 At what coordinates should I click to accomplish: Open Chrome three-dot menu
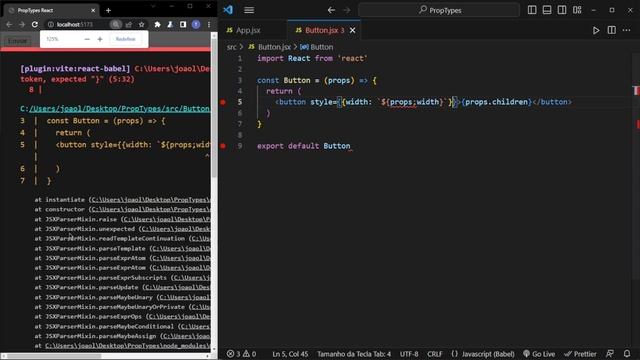pos(209,24)
